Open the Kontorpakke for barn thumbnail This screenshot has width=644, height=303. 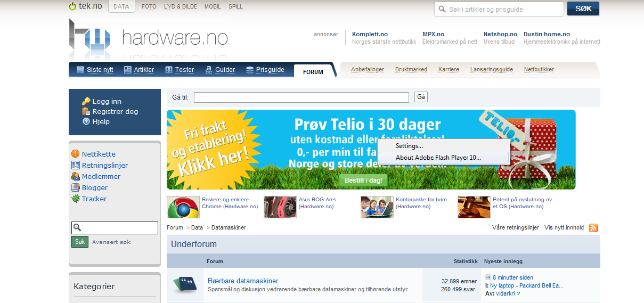tap(377, 207)
